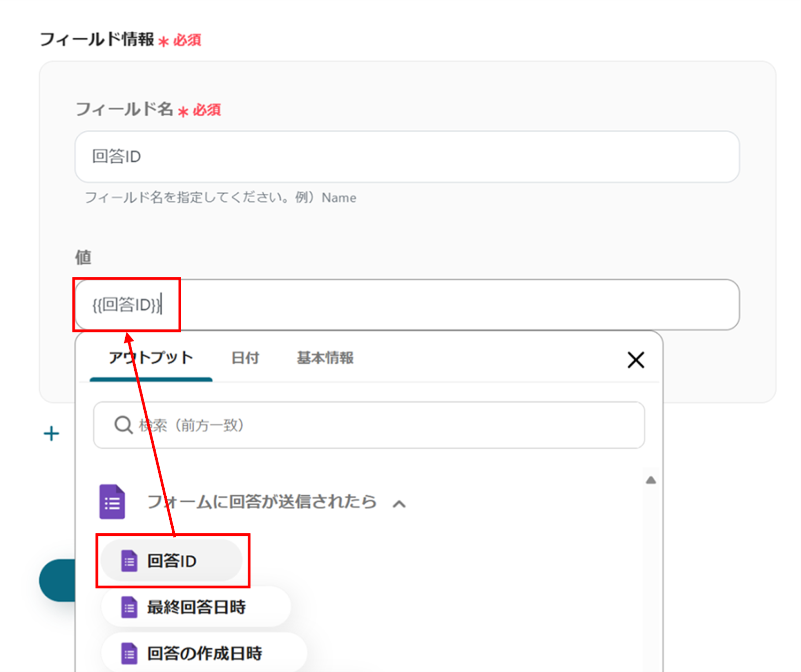
Task: Click the 値 input field with {{回答ID}}
Action: coord(407,304)
